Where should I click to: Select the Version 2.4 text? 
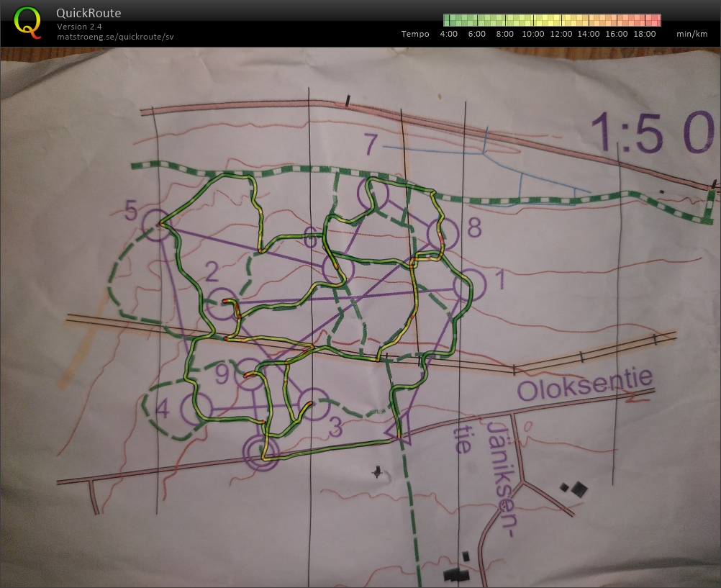coord(79,27)
